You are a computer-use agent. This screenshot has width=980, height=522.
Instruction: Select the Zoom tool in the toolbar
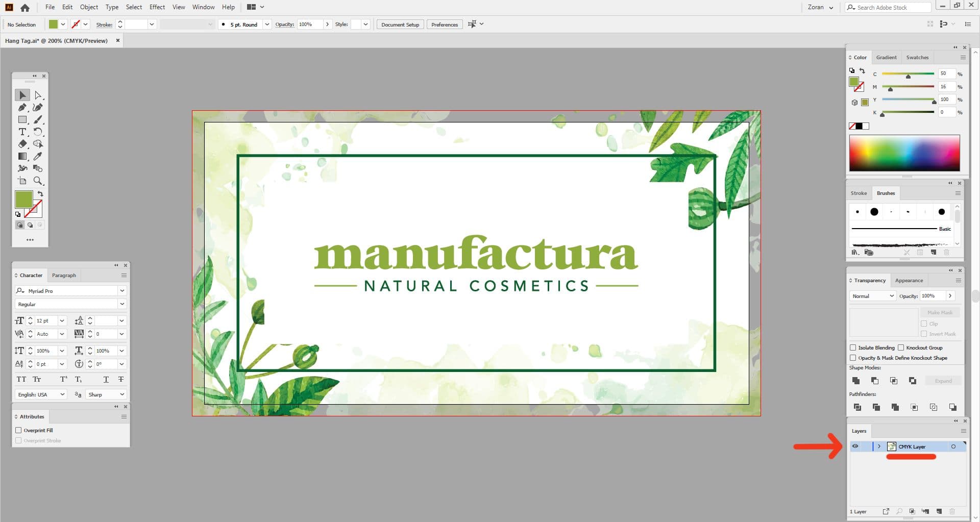[38, 181]
